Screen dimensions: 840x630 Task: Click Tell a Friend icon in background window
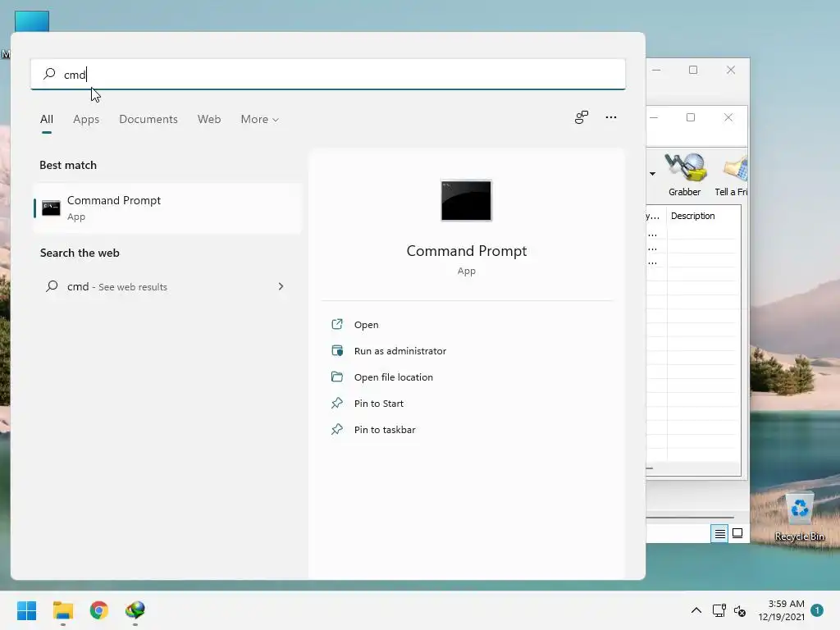(731, 175)
